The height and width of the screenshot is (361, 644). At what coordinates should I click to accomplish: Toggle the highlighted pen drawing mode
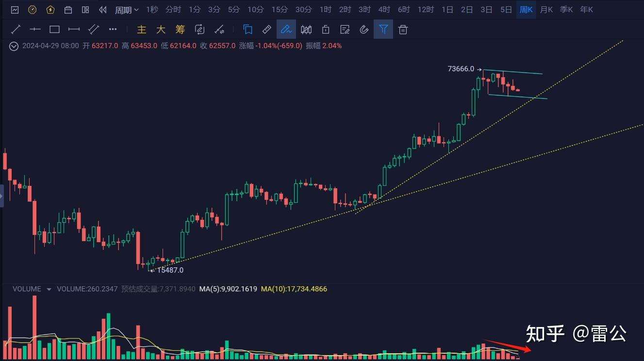tap(286, 30)
